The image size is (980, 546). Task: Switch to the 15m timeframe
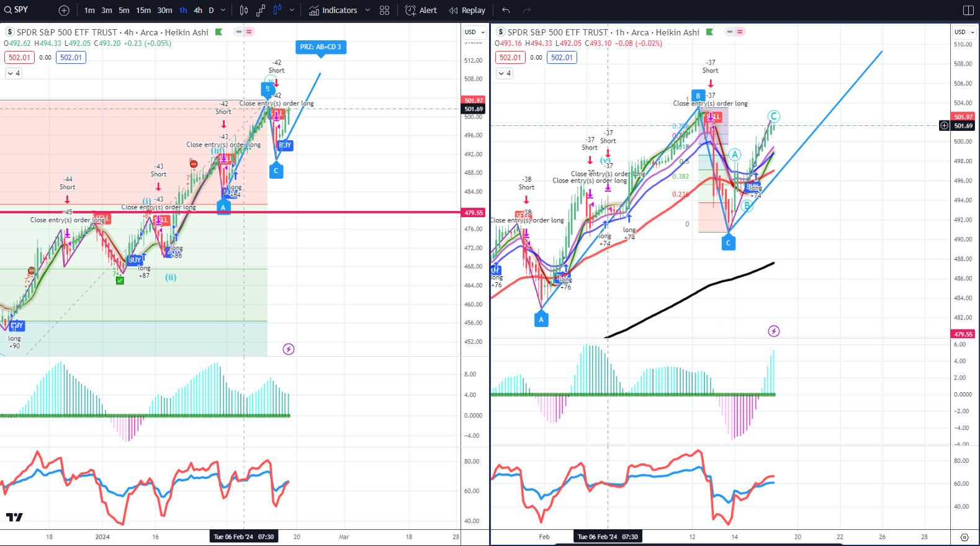click(x=143, y=10)
